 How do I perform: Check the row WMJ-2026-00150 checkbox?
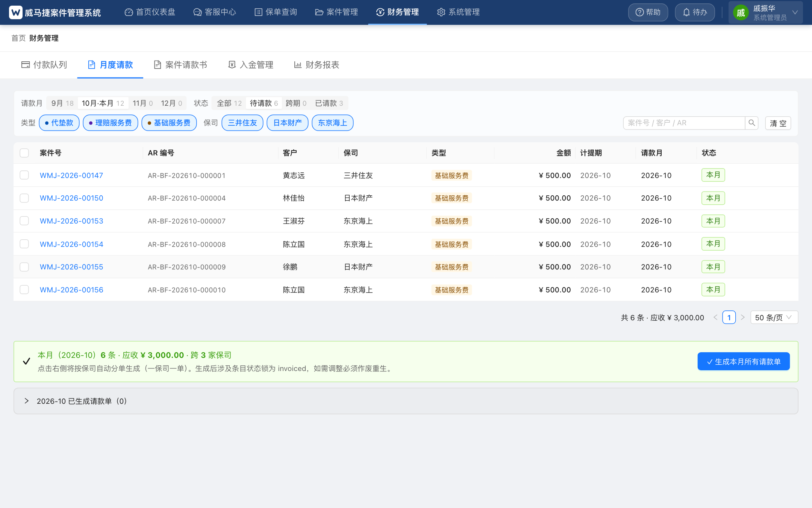click(x=24, y=198)
